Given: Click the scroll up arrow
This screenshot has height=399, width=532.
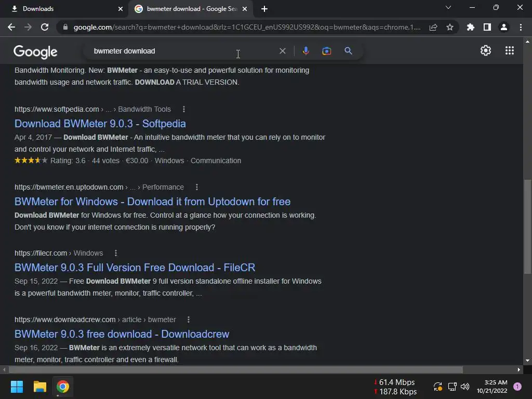Looking at the screenshot, I should click(x=527, y=42).
